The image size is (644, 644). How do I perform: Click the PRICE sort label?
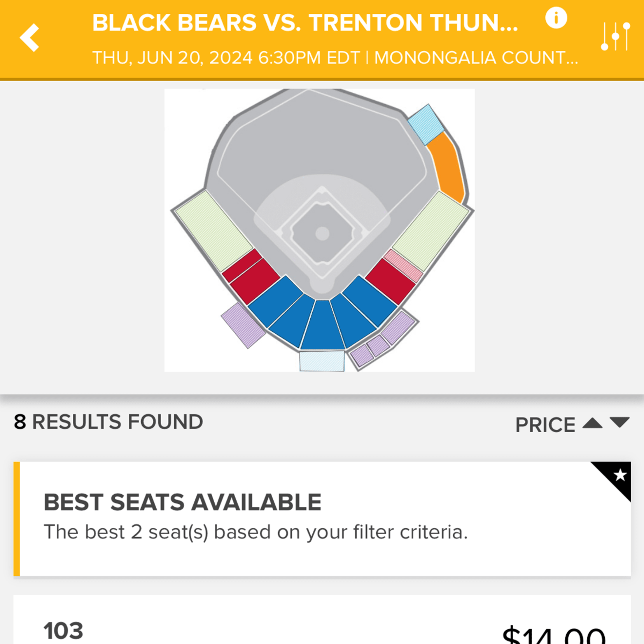545,425
